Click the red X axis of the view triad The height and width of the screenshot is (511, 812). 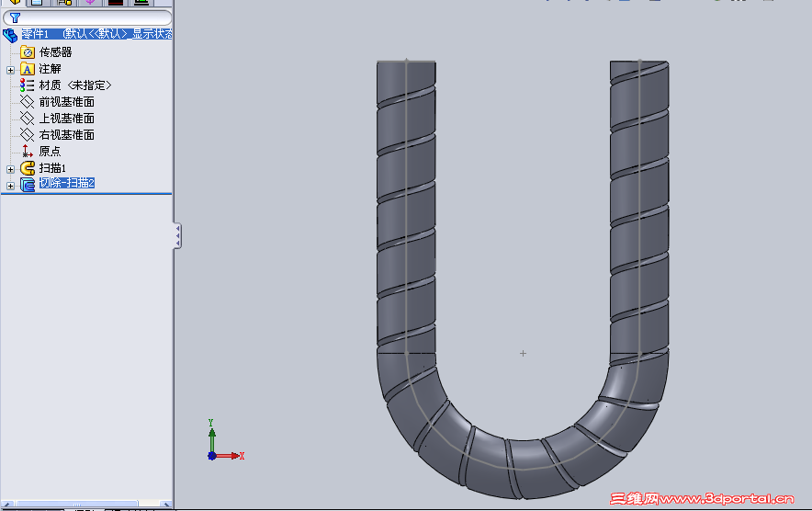[230, 456]
